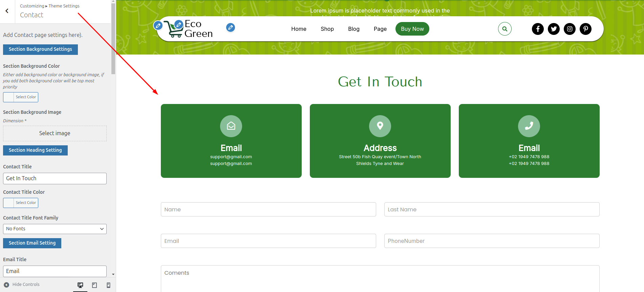
Task: Click the PhoneNumber form field
Action: pyautogui.click(x=492, y=241)
